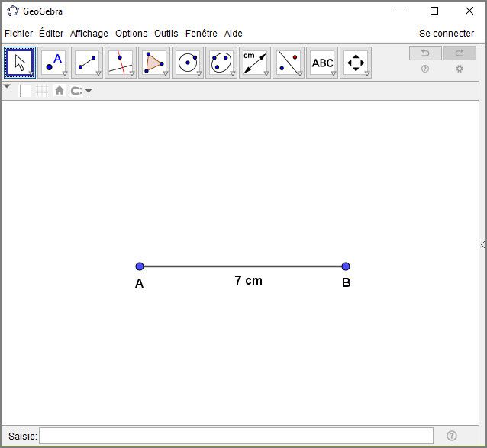This screenshot has width=487, height=448.
Task: Select the ABC text tool
Action: (322, 63)
